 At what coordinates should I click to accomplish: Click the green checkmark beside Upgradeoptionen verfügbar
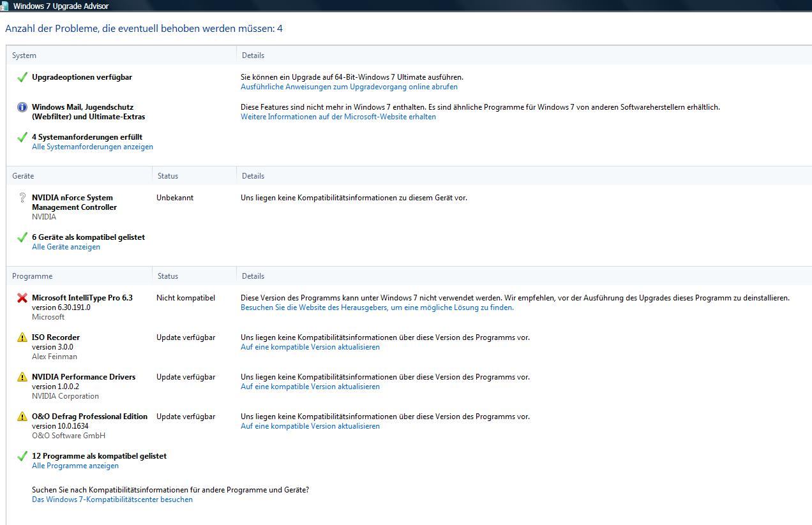22,77
